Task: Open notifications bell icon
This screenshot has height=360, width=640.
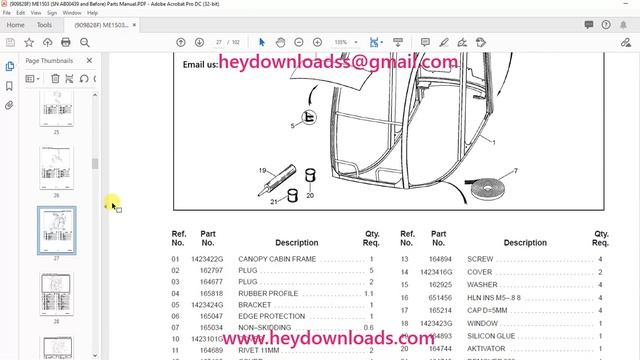Action: pos(623,25)
